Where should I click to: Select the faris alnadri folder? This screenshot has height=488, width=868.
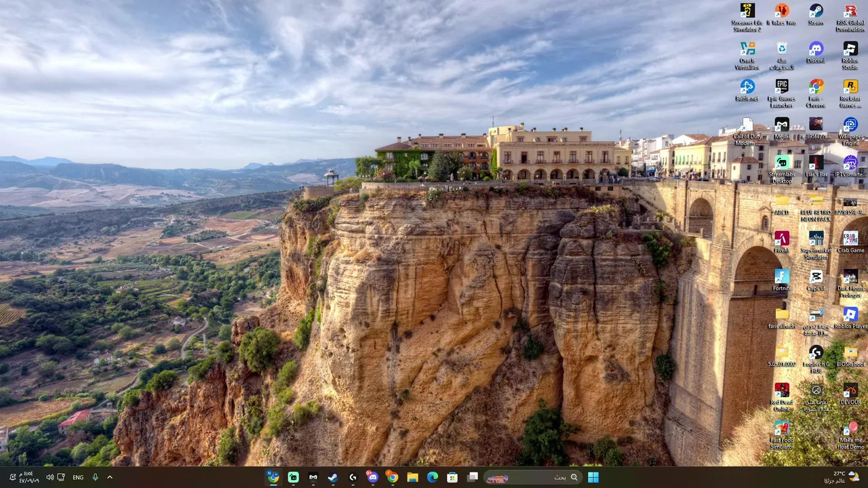point(782,319)
